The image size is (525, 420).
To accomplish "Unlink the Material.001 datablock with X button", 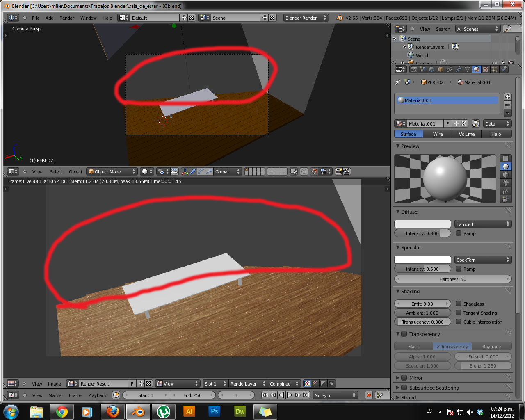I will 464,123.
